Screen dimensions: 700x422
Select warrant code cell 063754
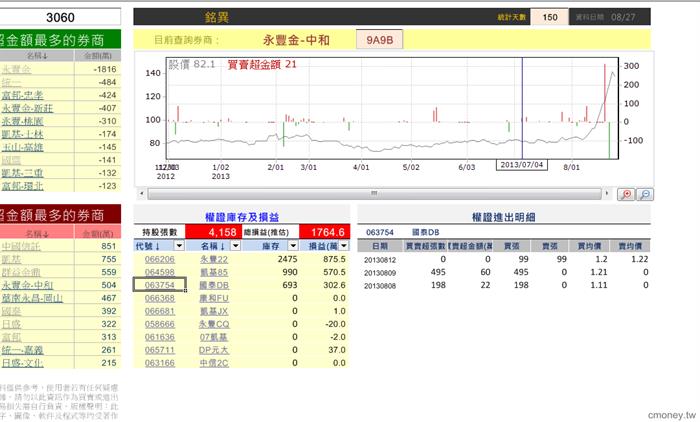[x=159, y=285]
